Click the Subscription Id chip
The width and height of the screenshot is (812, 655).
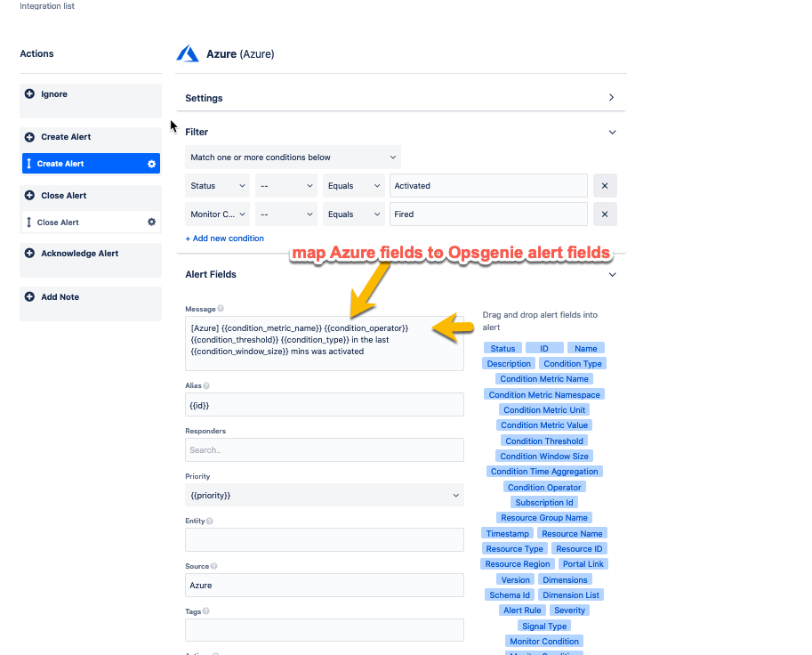[544, 502]
